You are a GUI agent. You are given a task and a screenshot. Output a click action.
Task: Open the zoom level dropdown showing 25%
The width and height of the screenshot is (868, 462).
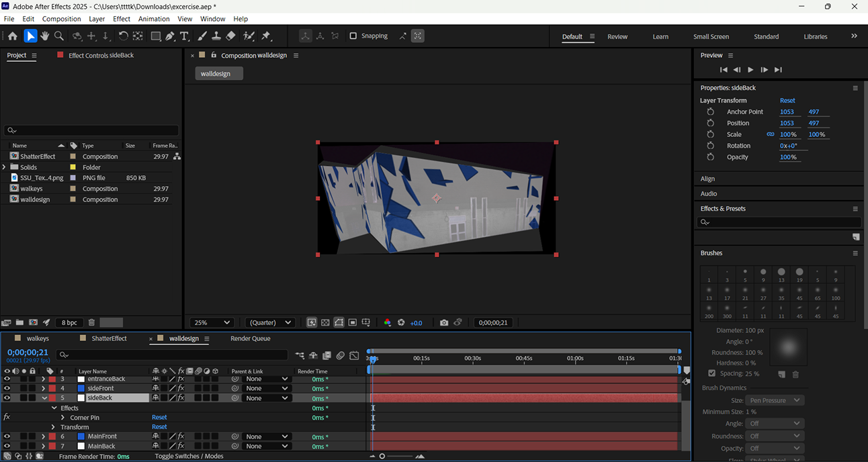(x=211, y=322)
